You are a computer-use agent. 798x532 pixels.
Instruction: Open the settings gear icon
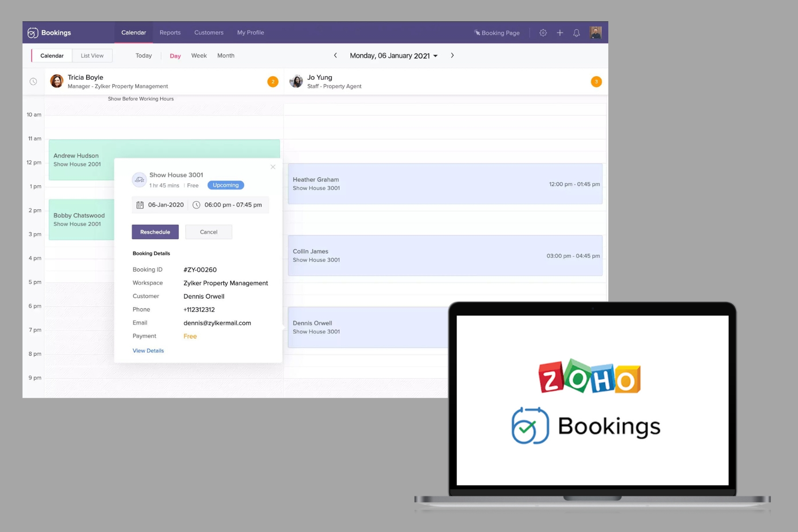pyautogui.click(x=543, y=33)
